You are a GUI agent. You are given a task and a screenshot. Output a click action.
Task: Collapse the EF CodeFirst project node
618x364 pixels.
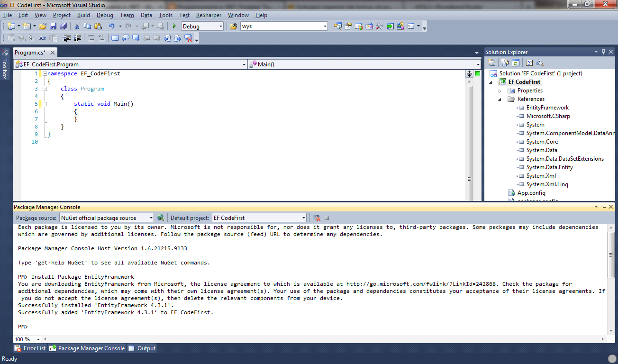pyautogui.click(x=491, y=82)
